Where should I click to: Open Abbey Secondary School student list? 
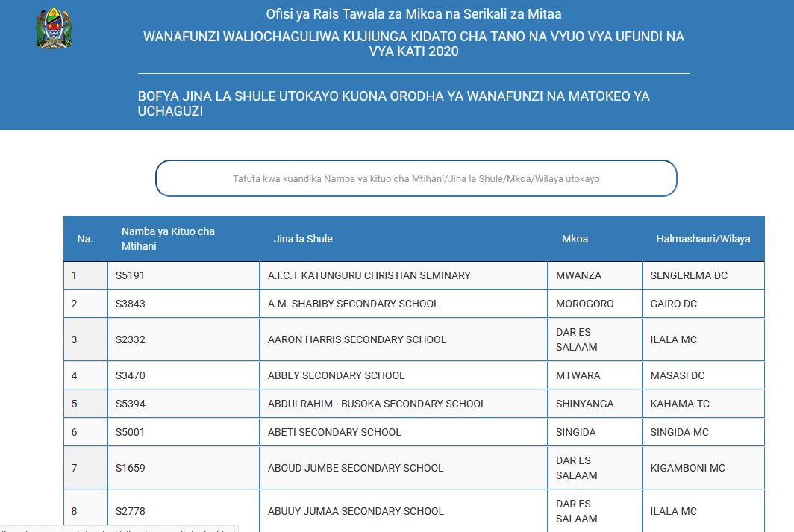(336, 375)
